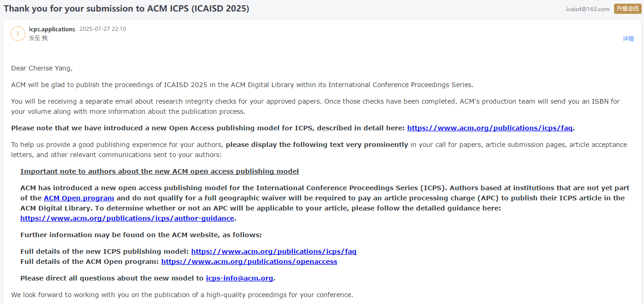Image resolution: width=644 pixels, height=304 pixels.
Task: Open first icps/faq link in bold note
Action: (490, 128)
